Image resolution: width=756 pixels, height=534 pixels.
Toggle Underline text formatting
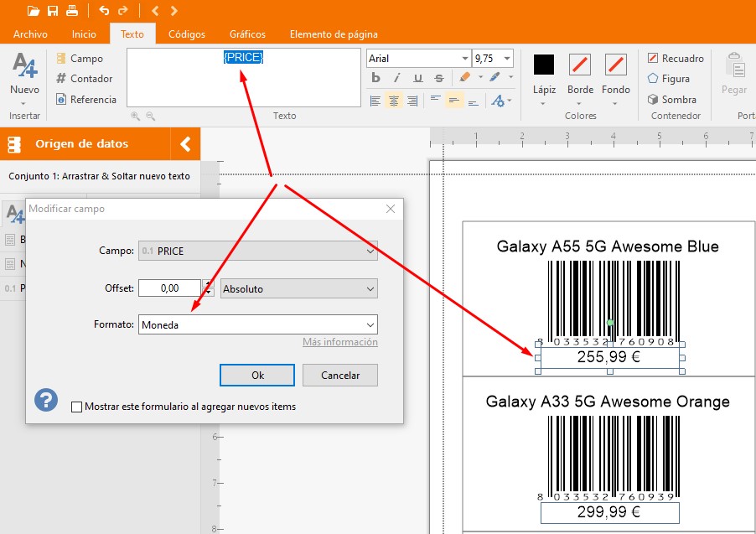[x=418, y=78]
